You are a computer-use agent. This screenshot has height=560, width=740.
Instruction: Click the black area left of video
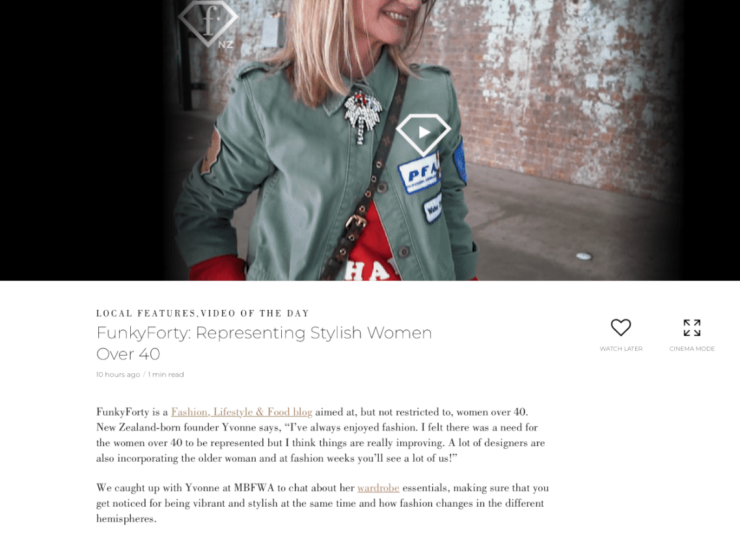pyautogui.click(x=80, y=142)
